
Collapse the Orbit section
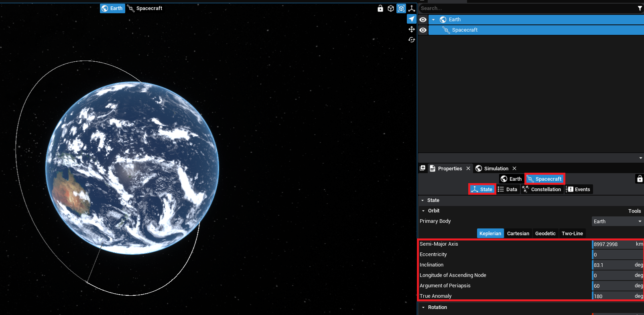click(423, 211)
